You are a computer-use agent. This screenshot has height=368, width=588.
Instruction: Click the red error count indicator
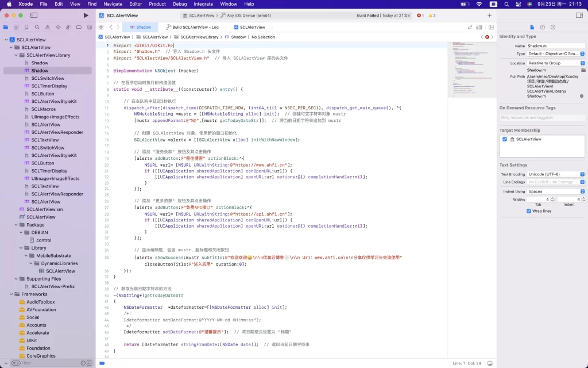420,16
